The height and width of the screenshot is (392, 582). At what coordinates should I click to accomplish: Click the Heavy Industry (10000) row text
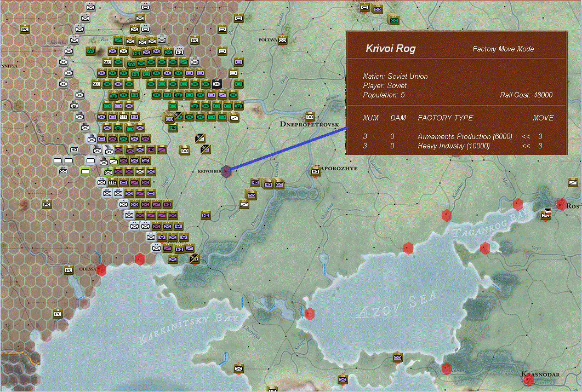tap(454, 146)
